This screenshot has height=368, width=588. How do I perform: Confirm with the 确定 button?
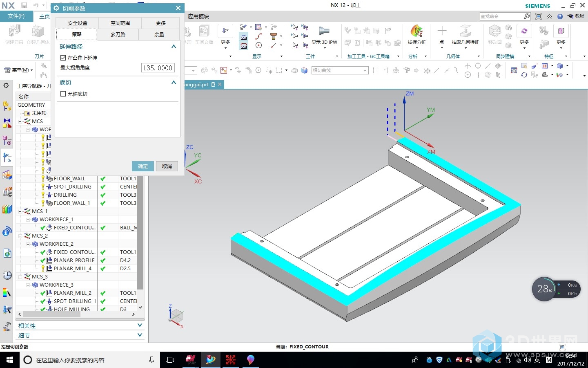coord(143,166)
